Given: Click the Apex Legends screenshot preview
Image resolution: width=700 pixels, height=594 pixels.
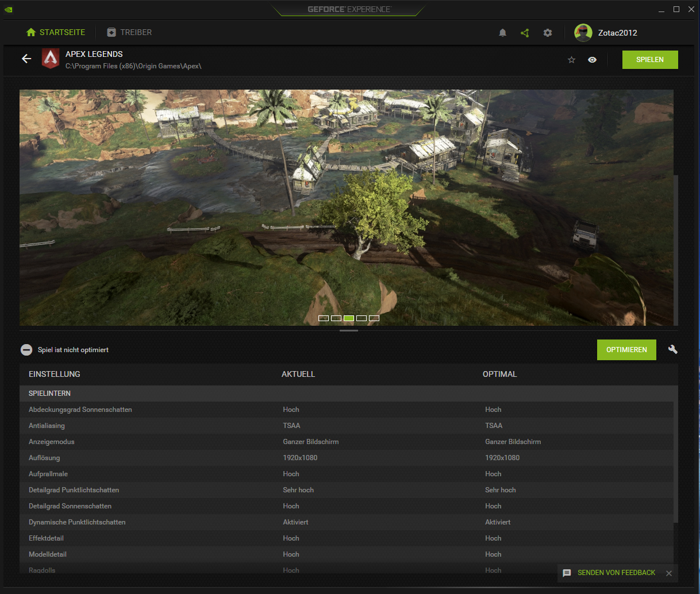Looking at the screenshot, I should click(346, 207).
